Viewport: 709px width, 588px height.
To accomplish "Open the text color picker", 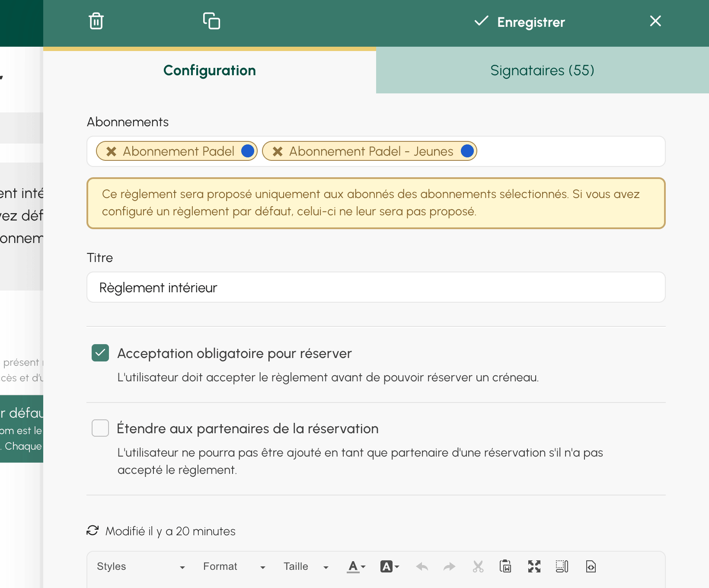I will (x=356, y=566).
